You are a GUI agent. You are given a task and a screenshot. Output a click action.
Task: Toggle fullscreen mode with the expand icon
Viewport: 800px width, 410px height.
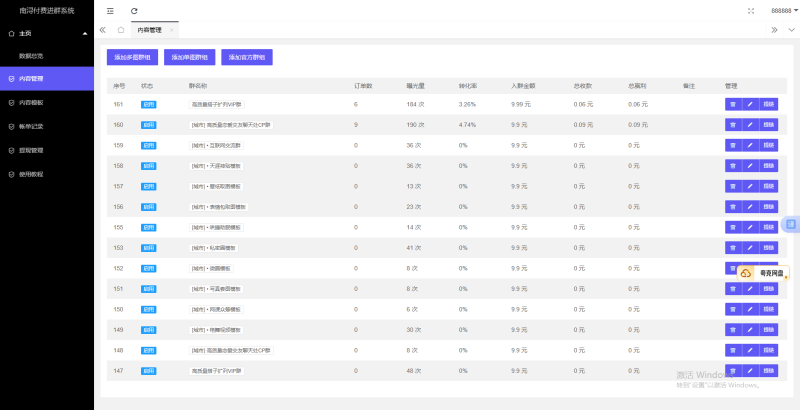751,10
